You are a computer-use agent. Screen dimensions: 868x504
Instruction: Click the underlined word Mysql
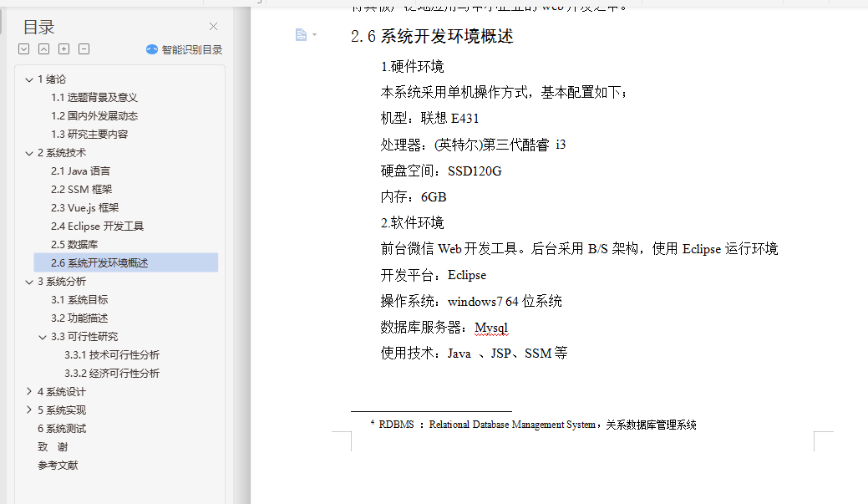tap(491, 328)
